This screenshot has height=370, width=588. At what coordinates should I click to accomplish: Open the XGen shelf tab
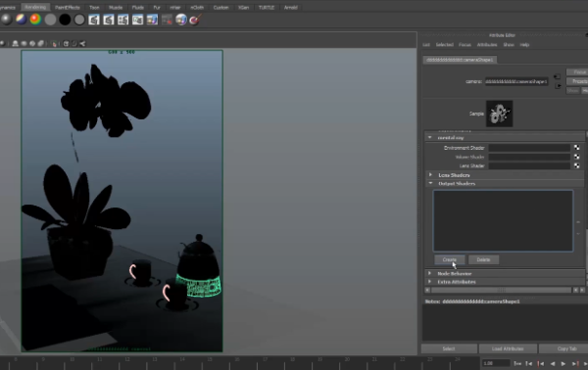pyautogui.click(x=244, y=8)
